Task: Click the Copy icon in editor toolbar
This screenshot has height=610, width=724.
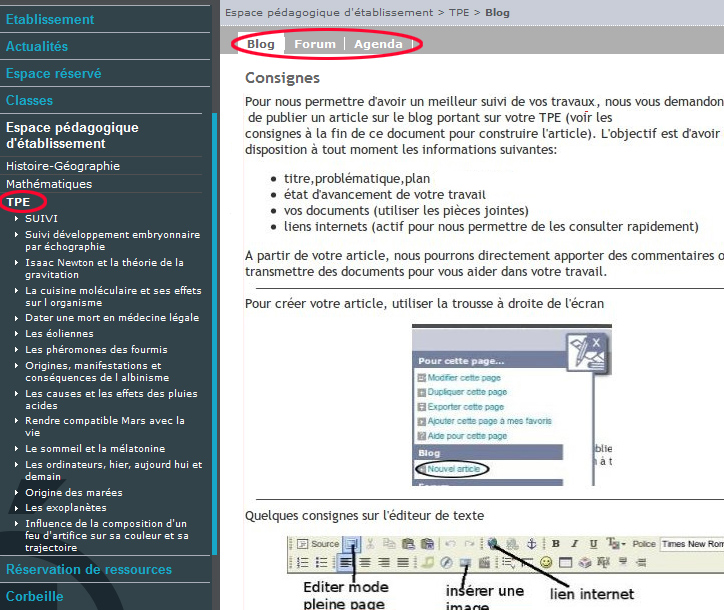Action: click(389, 544)
